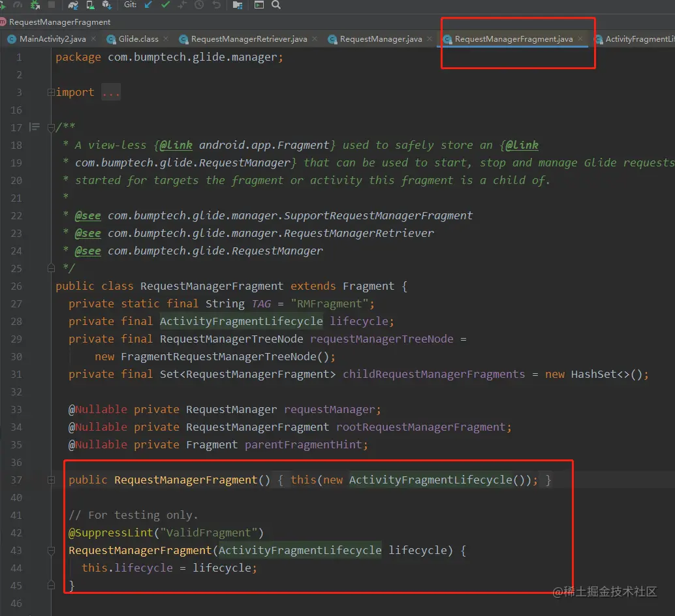Sync project with Gradle files elephant icon
The width and height of the screenshot is (675, 616).
(73, 5)
